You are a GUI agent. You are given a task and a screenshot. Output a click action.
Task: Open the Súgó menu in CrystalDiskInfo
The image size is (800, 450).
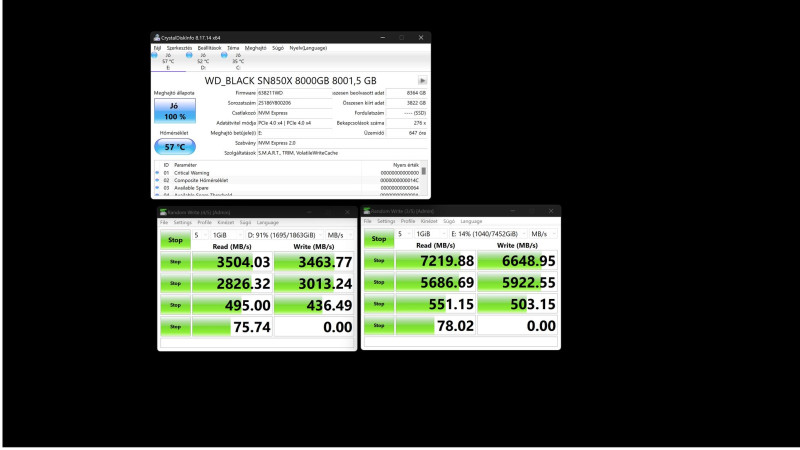click(278, 48)
